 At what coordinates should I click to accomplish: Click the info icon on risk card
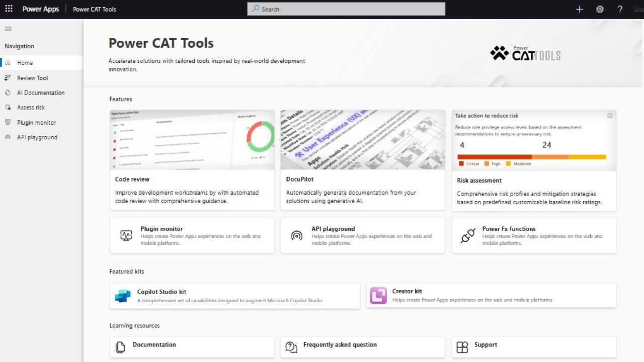[610, 116]
